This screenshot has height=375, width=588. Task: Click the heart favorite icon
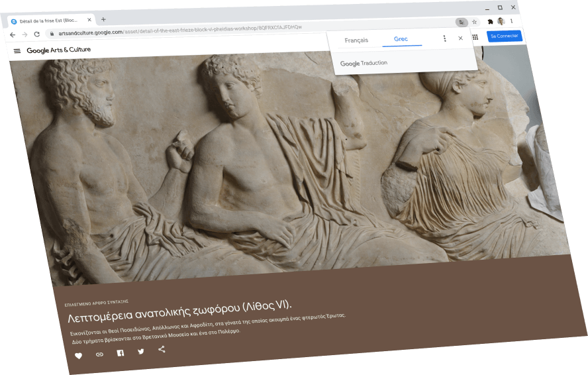point(78,356)
